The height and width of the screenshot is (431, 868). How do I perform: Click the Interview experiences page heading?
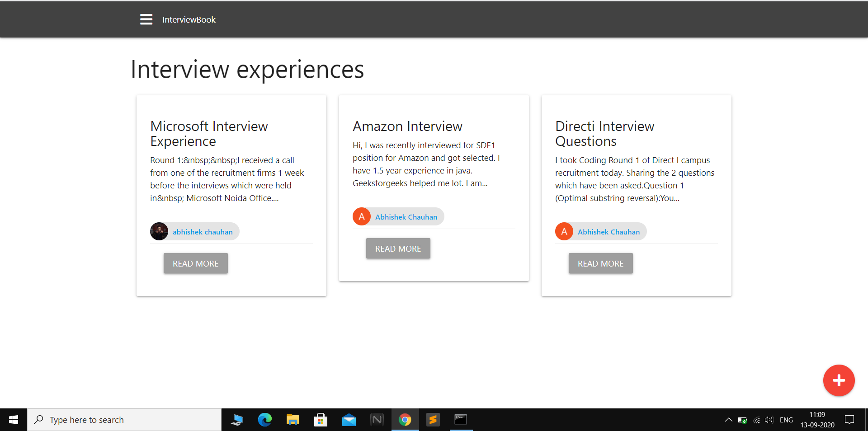pyautogui.click(x=247, y=70)
